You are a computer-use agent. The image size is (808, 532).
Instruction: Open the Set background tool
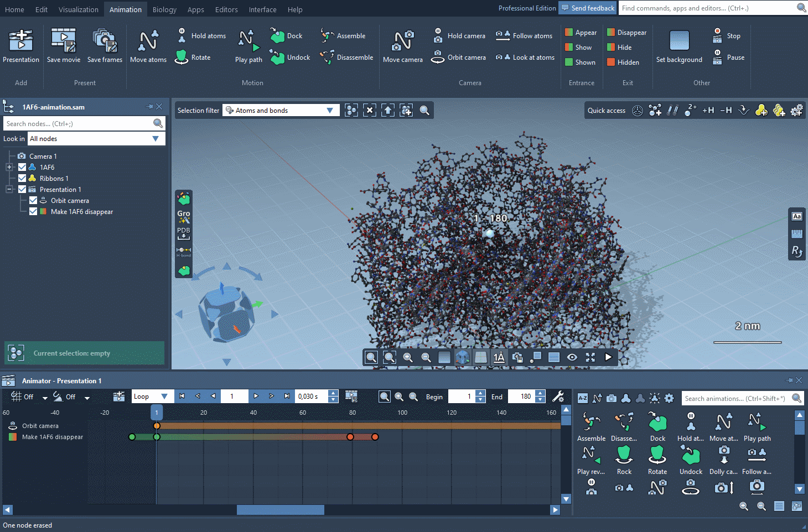[678, 44]
